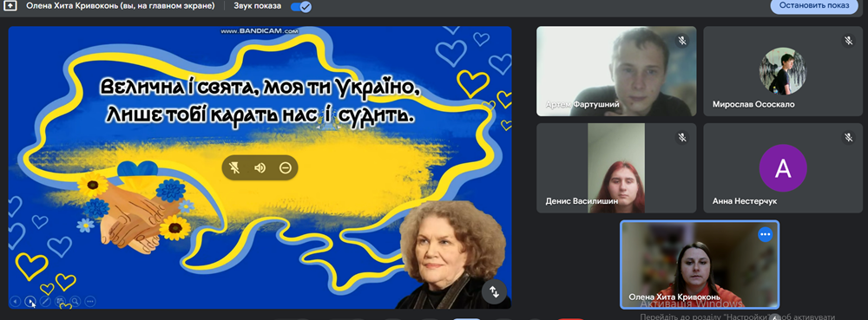
Task: Open the slideshow more options ellipsis
Action: [x=90, y=301]
